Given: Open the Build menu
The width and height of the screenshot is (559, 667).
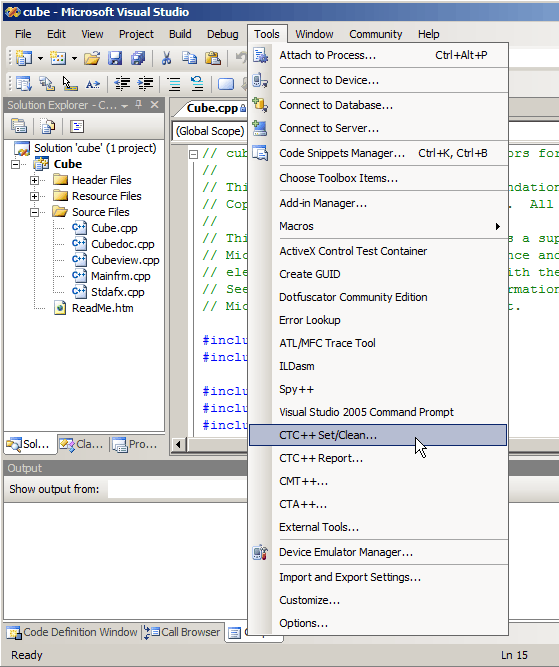Looking at the screenshot, I should coord(180,34).
